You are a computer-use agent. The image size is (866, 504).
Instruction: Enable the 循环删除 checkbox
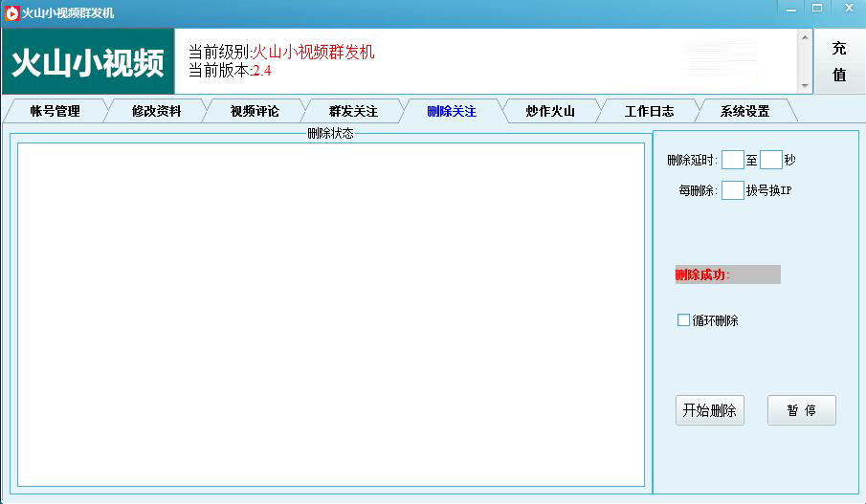[x=684, y=320]
